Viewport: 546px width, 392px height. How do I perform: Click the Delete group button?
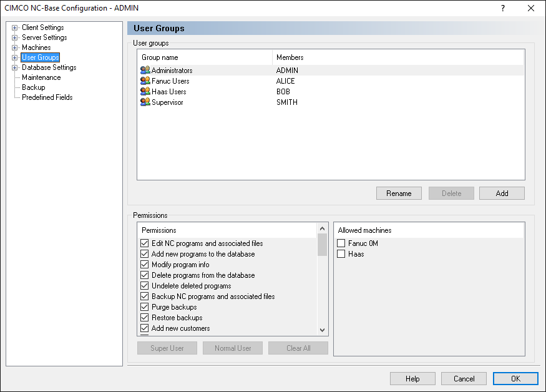click(x=452, y=194)
